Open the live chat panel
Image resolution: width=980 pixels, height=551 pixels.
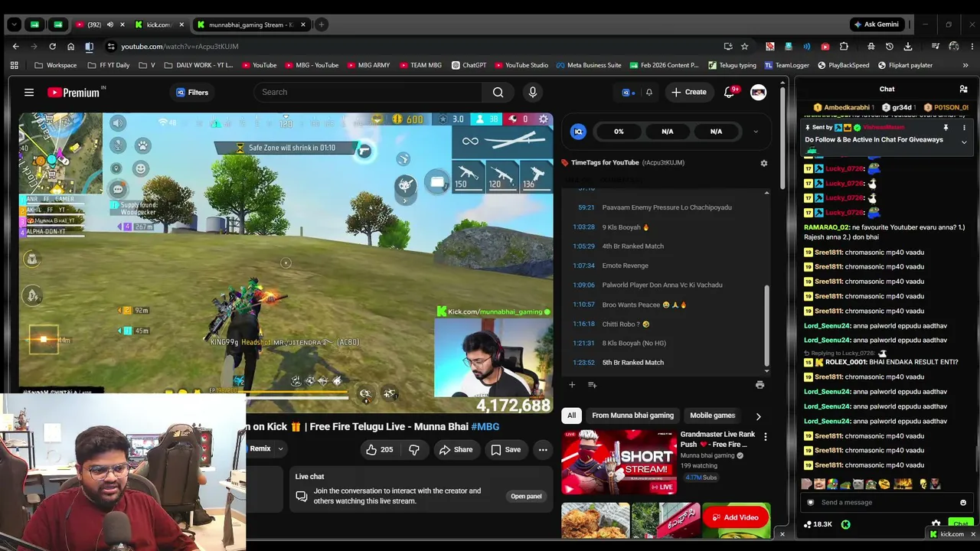pos(526,497)
